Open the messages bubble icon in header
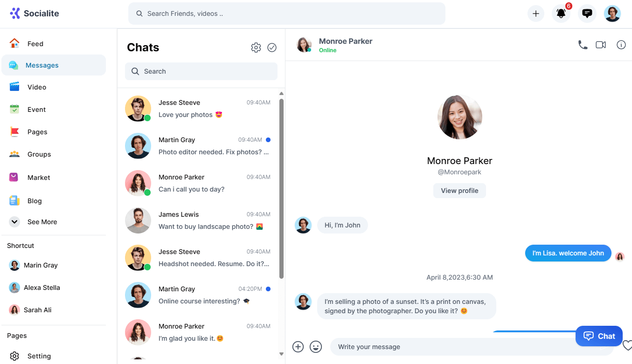Screen dimensions: 632x364 pyautogui.click(x=587, y=14)
